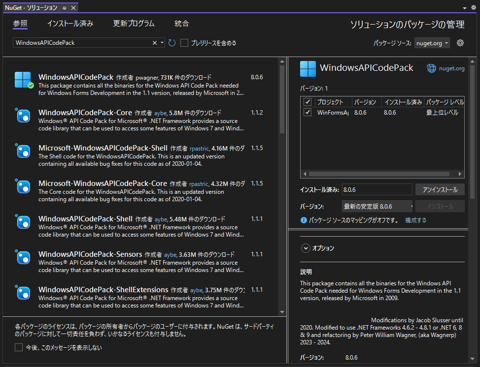The height and width of the screenshot is (367, 480).
Task: Click the search input field WindowsAPICodePack
Action: point(83,43)
